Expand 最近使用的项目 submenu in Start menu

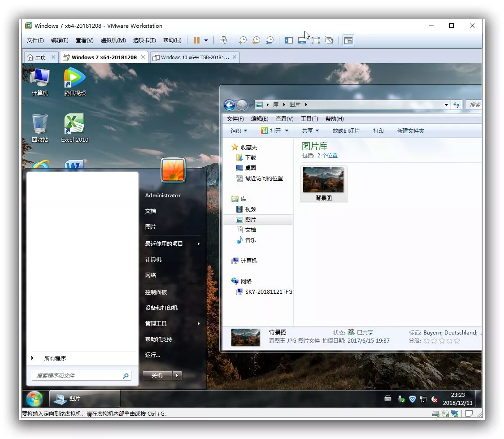[172, 243]
